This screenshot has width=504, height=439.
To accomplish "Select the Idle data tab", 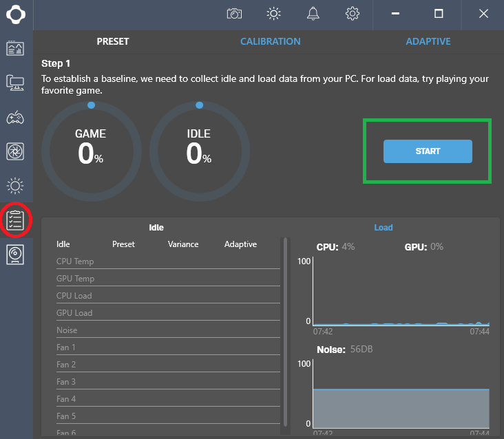I will (x=156, y=228).
